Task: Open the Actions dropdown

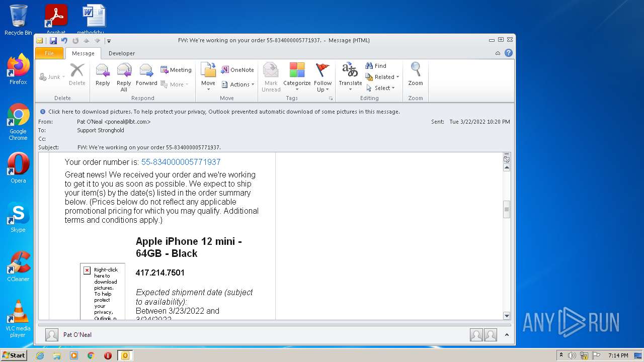Action: (237, 84)
